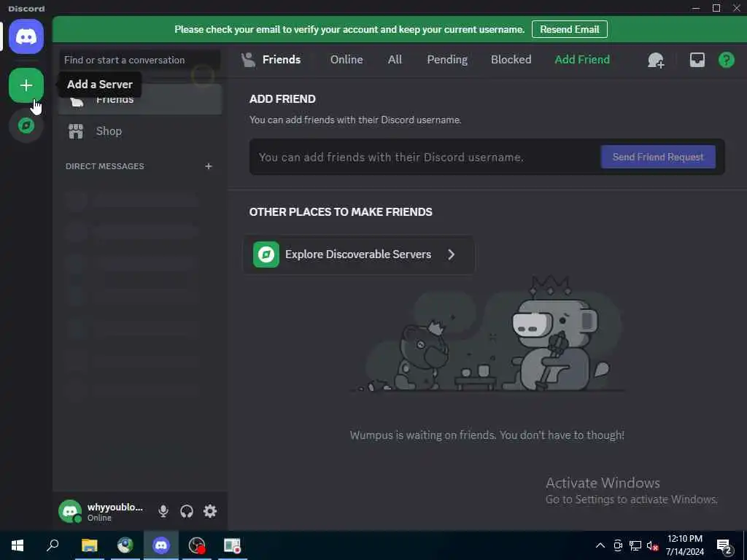Open the Inbox icon
Screen dimensions: 747x560
coord(697,60)
